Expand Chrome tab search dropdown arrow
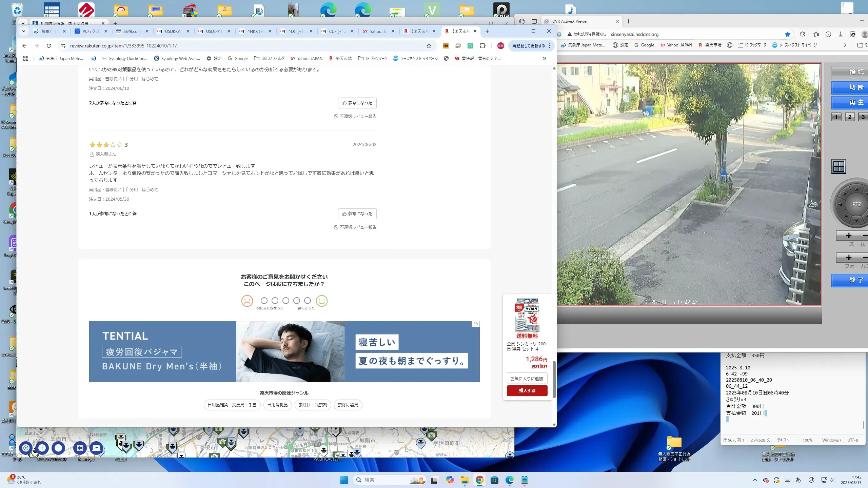The image size is (868, 488). point(23,31)
